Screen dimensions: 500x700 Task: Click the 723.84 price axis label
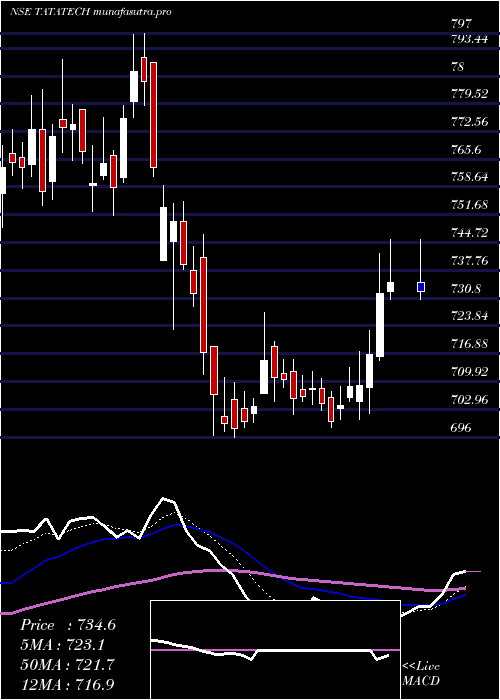(x=469, y=316)
